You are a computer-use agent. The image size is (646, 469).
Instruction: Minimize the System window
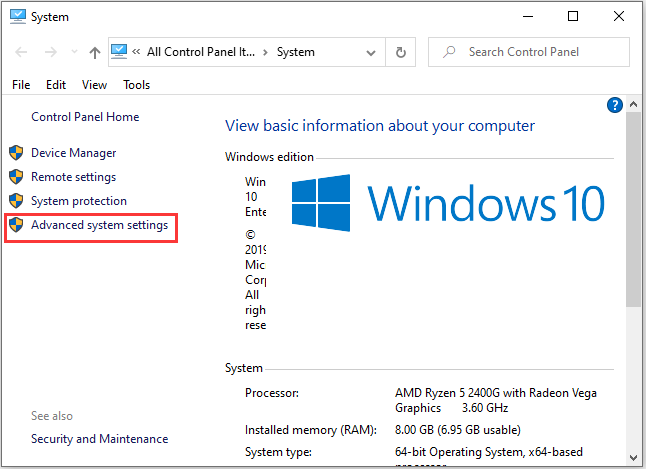point(528,16)
